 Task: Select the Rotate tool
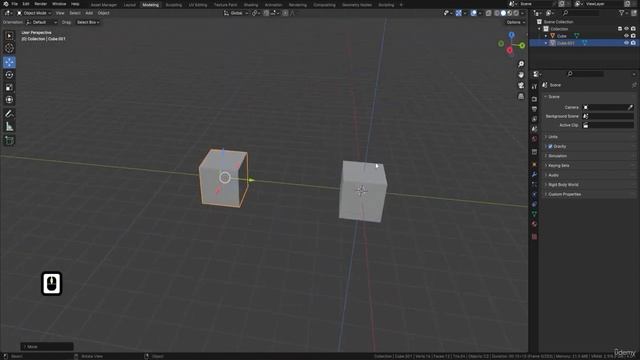pyautogui.click(x=9, y=75)
